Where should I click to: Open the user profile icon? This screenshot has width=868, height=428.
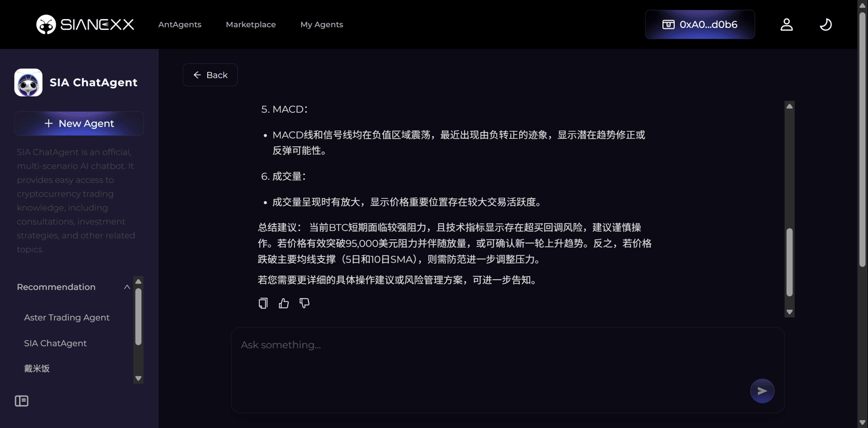[x=786, y=24]
